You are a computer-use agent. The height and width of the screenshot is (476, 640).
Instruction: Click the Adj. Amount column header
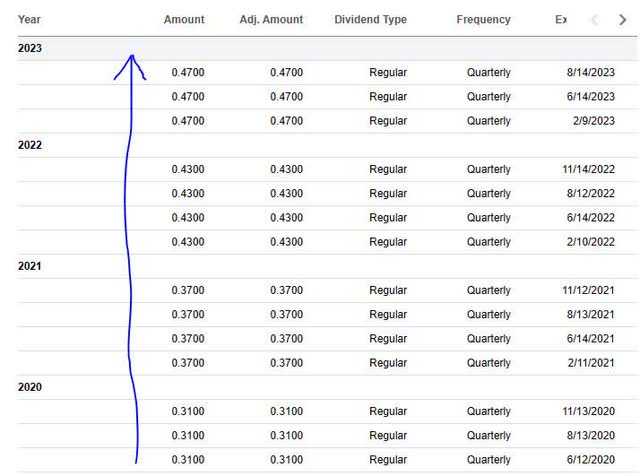point(271,20)
